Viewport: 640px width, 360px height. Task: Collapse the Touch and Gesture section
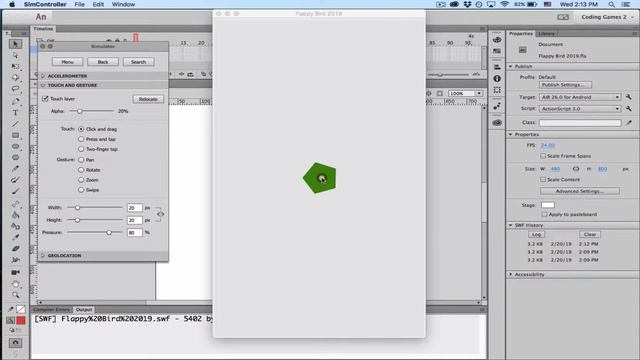43,85
